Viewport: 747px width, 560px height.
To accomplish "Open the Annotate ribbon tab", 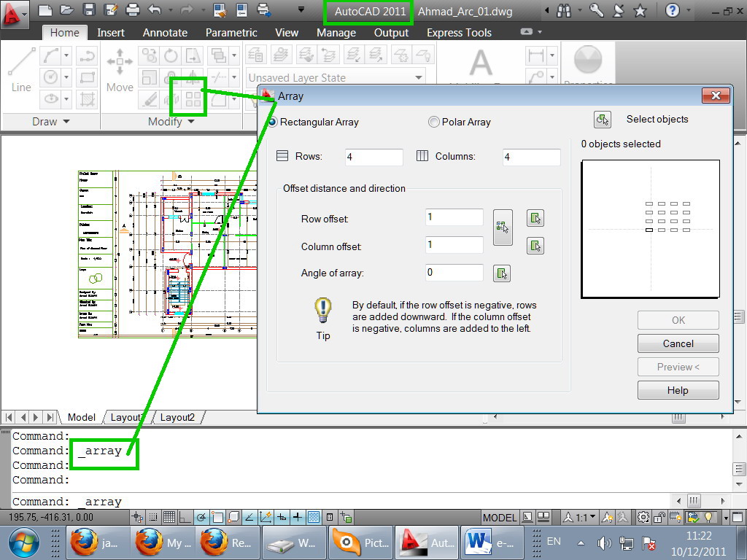I will (x=165, y=32).
